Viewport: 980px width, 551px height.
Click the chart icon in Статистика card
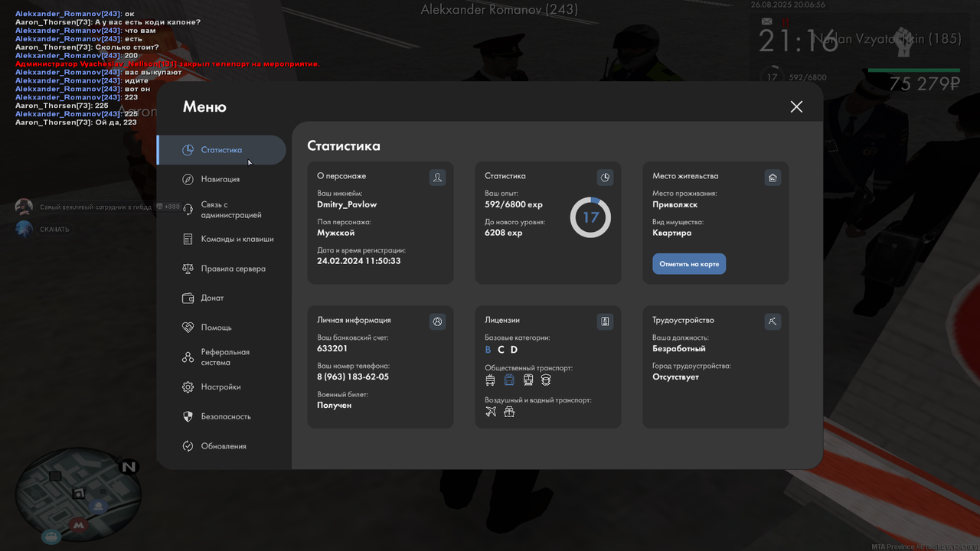pos(605,178)
